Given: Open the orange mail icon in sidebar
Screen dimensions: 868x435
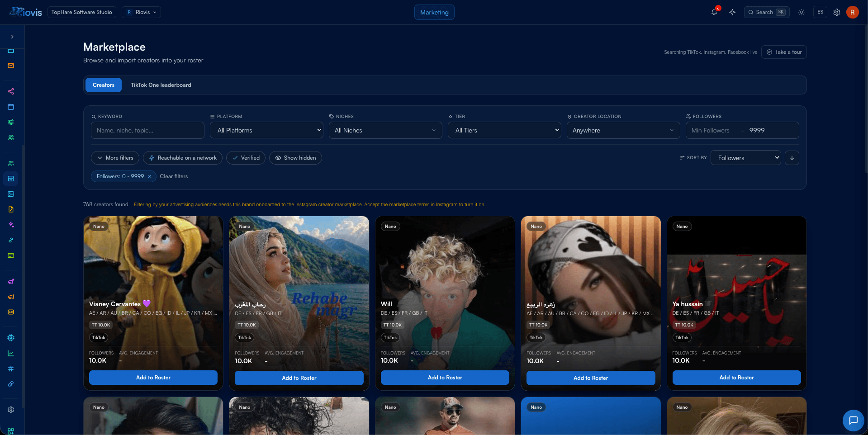Looking at the screenshot, I should tap(11, 66).
